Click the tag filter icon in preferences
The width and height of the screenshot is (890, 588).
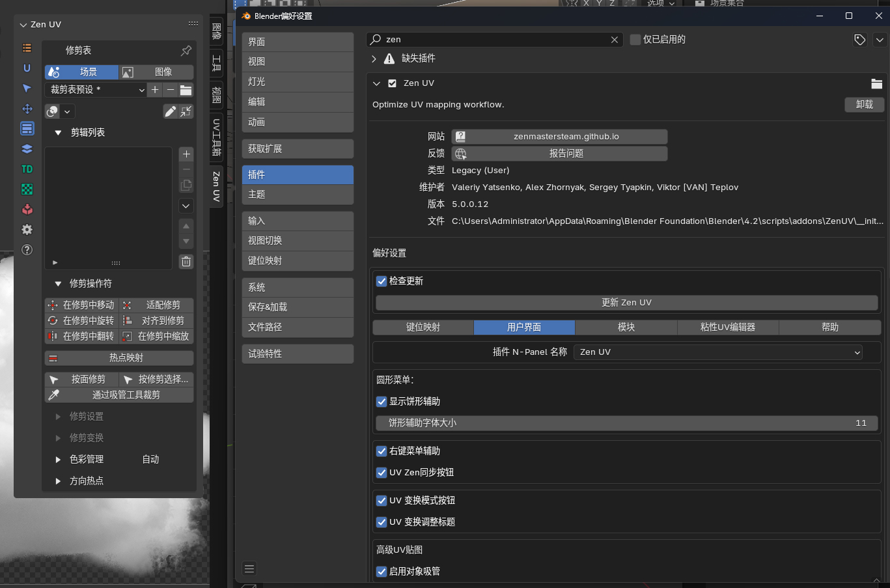tap(860, 40)
